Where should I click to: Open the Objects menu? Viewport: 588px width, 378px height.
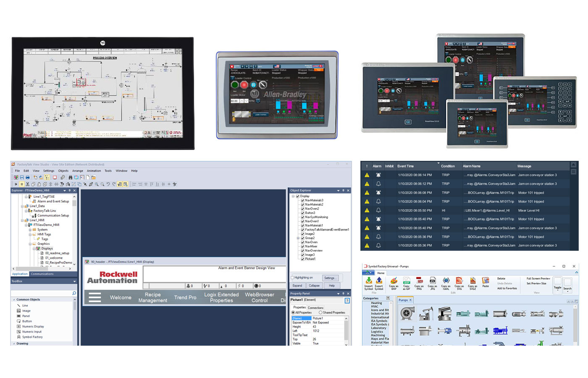(x=63, y=171)
